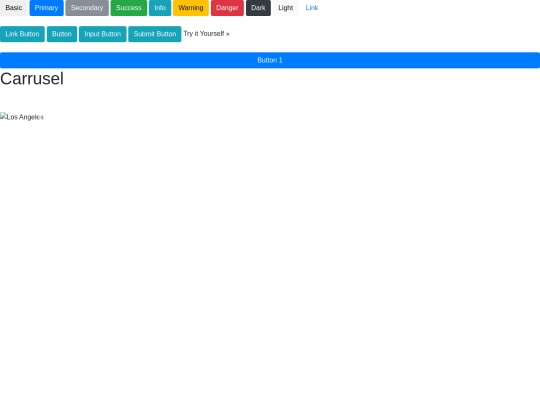Open the blue Link text button
This screenshot has height=405, width=540.
312,8
